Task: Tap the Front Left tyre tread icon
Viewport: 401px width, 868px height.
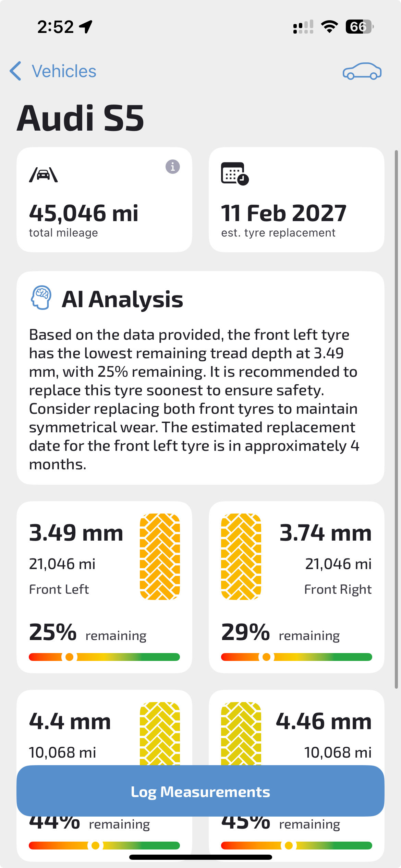Action: click(x=160, y=556)
